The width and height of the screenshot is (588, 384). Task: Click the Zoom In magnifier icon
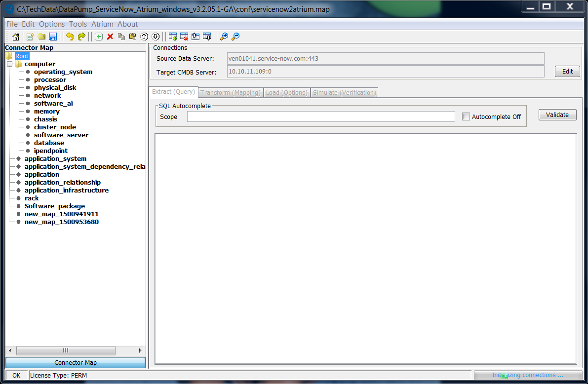[224, 37]
